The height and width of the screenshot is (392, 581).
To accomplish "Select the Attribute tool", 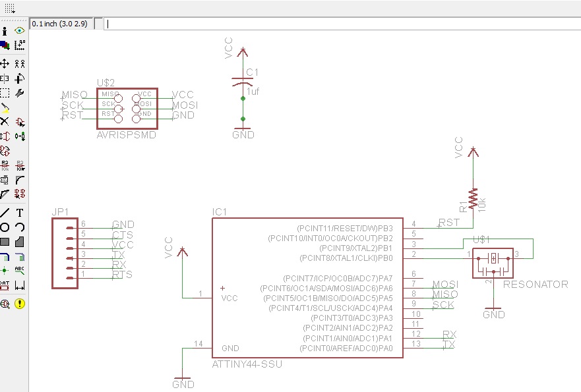I will (x=5, y=285).
